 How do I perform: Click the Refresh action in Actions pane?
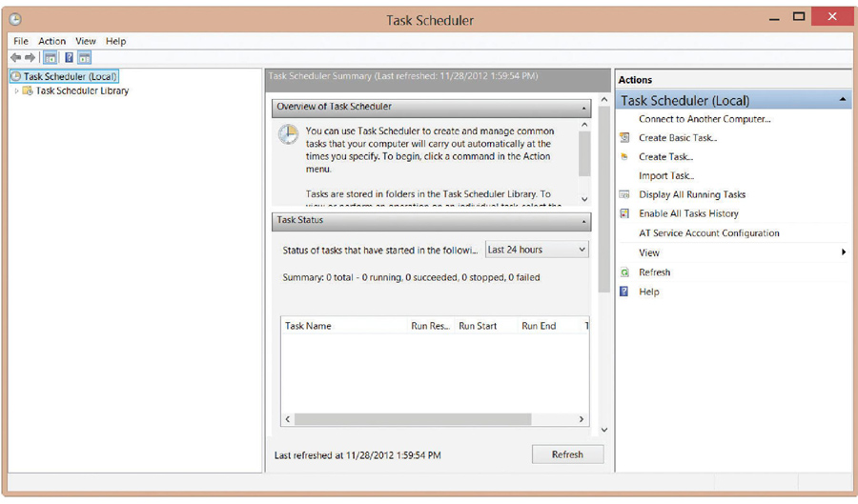654,272
